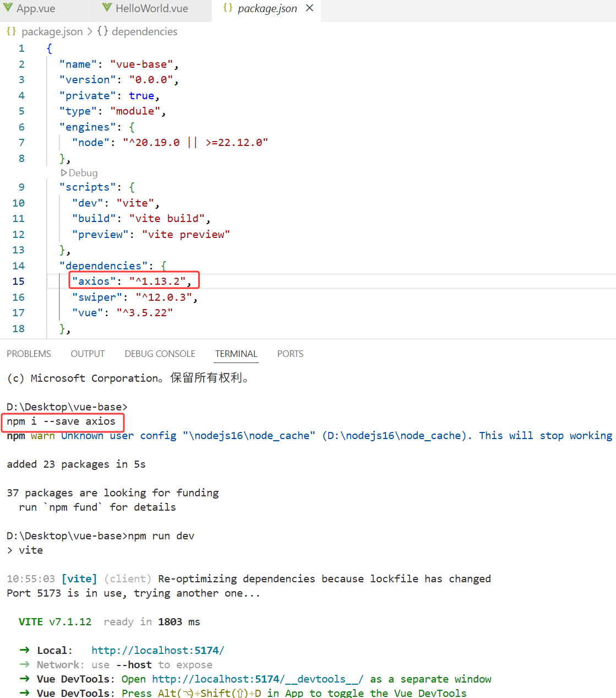Open the Local http://localhost:5174/ link
This screenshot has width=616, height=698.
(158, 651)
